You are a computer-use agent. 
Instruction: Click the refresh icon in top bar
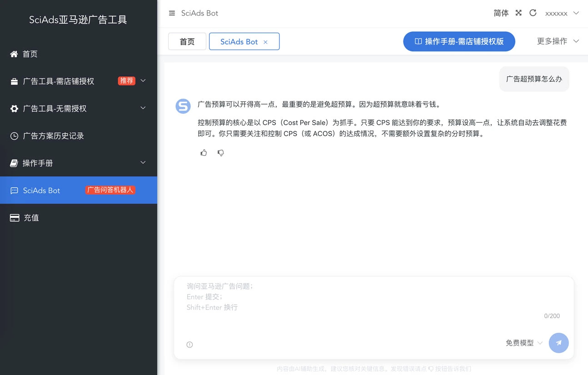coord(533,13)
